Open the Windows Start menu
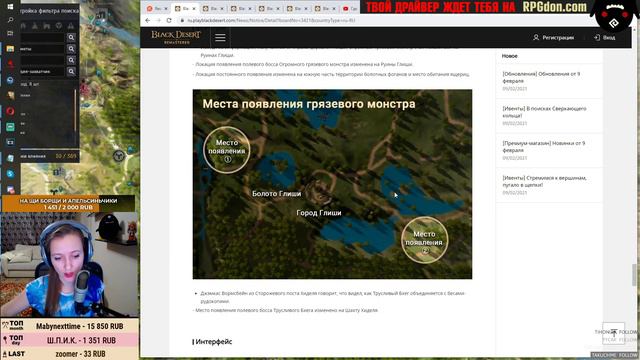Image resolution: width=640 pixels, height=360 pixels. pos(11,7)
